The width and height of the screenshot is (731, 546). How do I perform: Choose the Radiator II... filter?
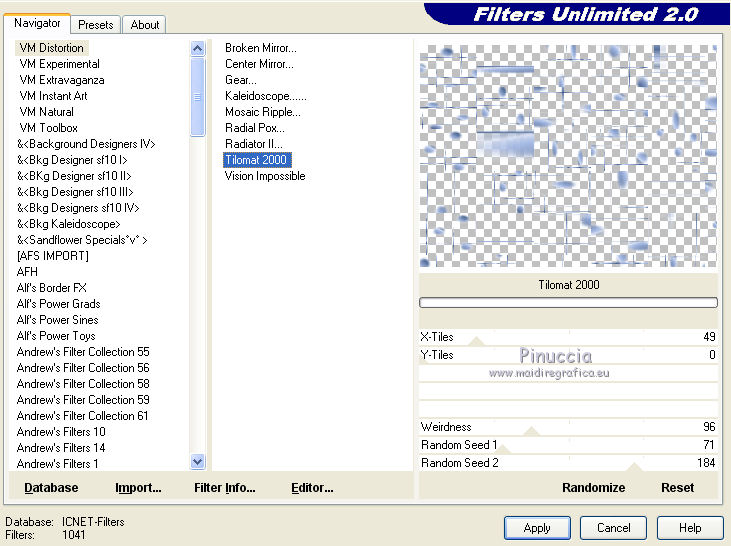pyautogui.click(x=254, y=144)
